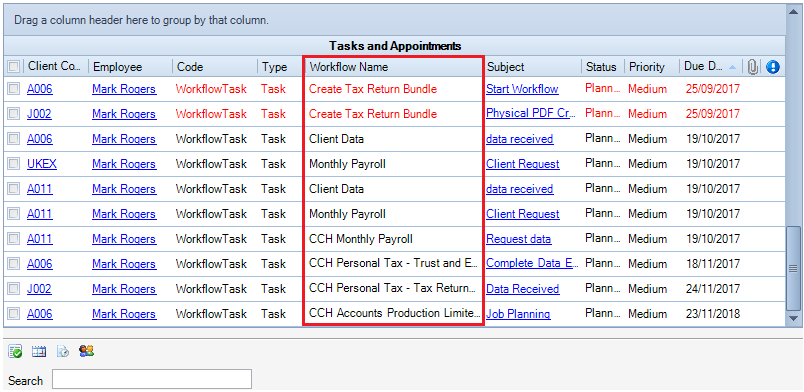The width and height of the screenshot is (804, 392).
Task: Open the calendar view icon below grid
Action: tap(38, 351)
